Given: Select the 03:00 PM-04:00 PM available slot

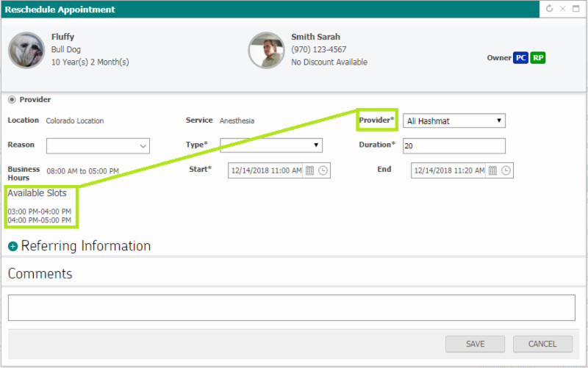Looking at the screenshot, I should click(x=40, y=212).
